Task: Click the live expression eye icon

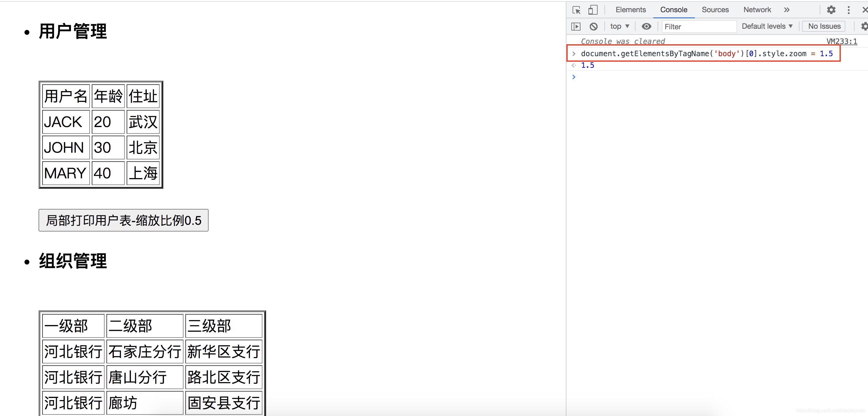Action: pyautogui.click(x=646, y=26)
